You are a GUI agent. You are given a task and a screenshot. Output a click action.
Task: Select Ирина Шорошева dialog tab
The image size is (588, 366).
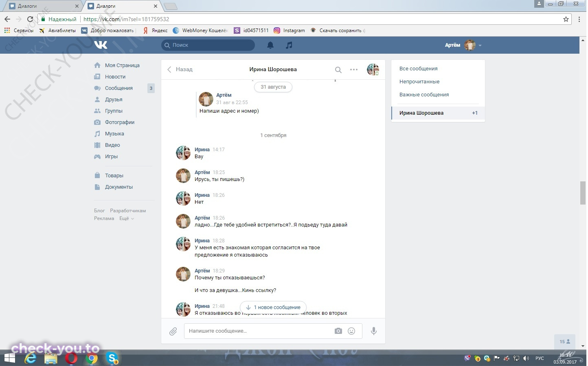coord(438,113)
